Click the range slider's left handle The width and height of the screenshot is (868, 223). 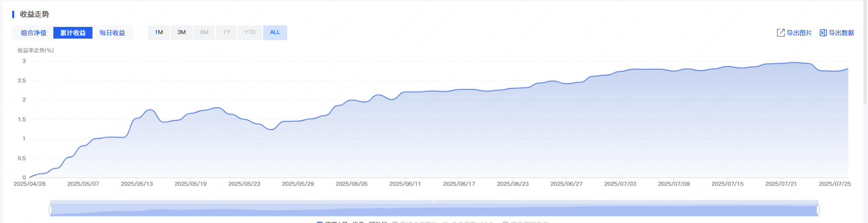pos(50,209)
